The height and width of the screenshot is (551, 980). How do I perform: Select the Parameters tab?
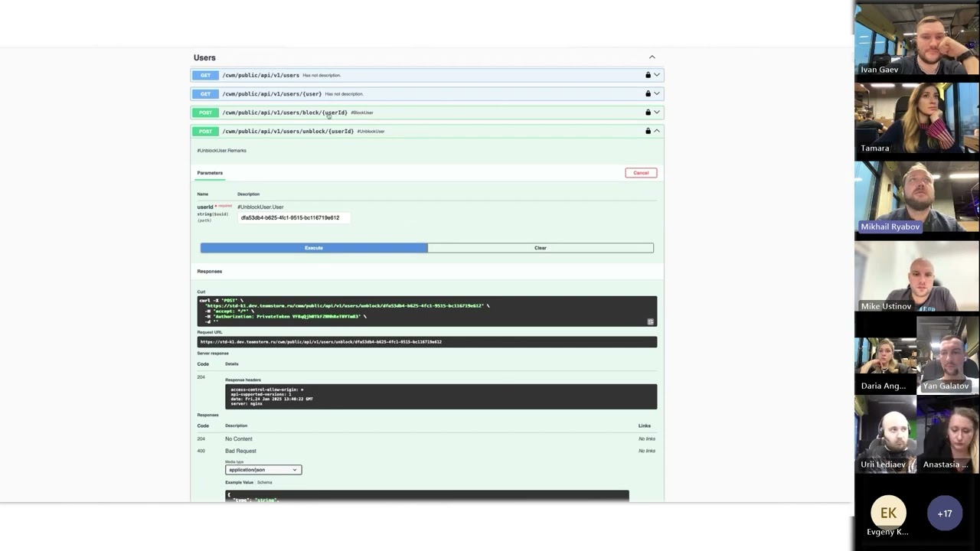[x=210, y=173]
